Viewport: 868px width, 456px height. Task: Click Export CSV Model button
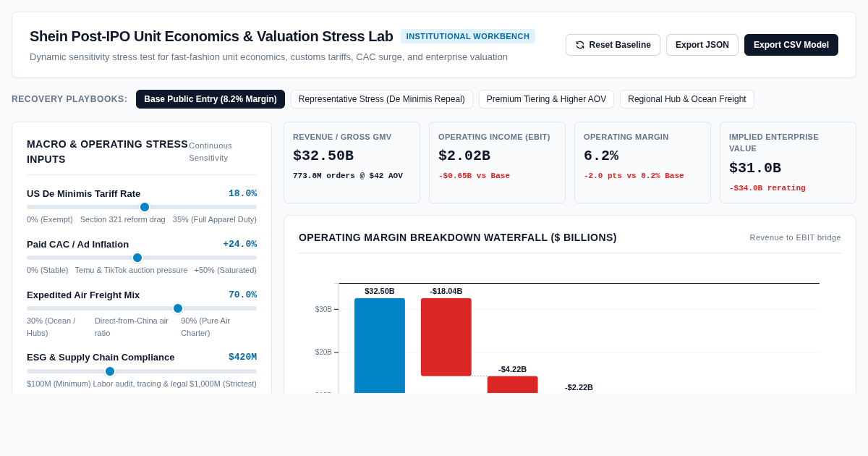[791, 45]
